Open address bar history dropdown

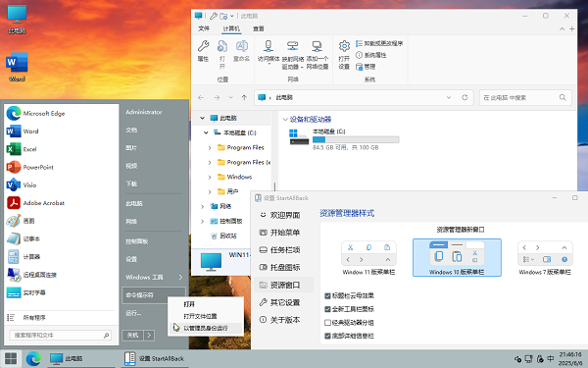coord(449,97)
